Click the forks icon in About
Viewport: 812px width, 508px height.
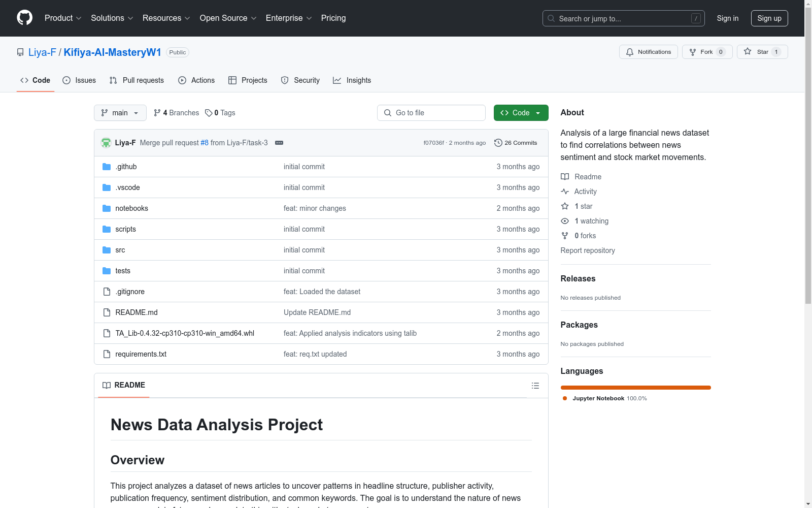565,236
